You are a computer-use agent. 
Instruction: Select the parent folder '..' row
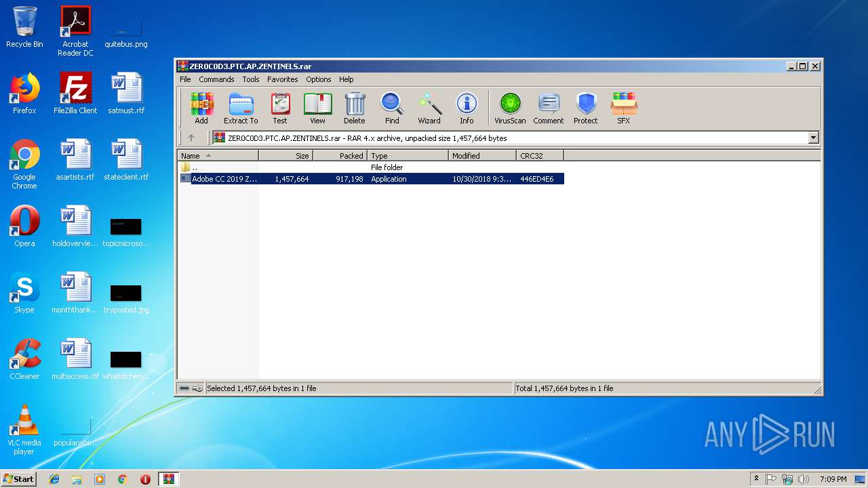tap(371, 167)
